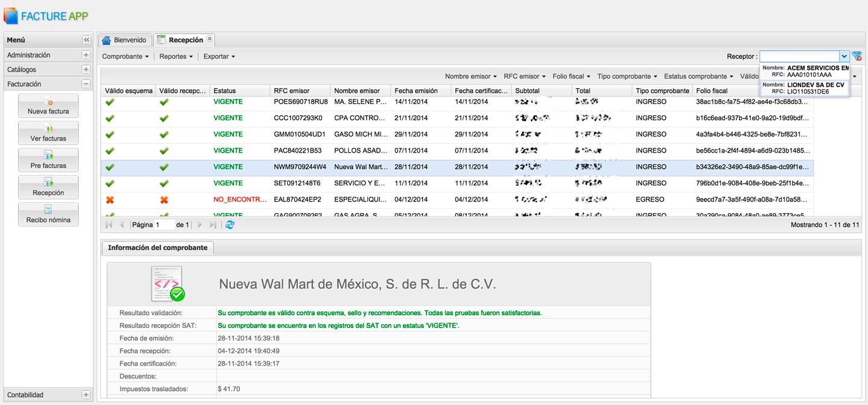Viewport: 868px width, 405px height.
Task: Click the Nueva factura icon button
Action: [48, 106]
